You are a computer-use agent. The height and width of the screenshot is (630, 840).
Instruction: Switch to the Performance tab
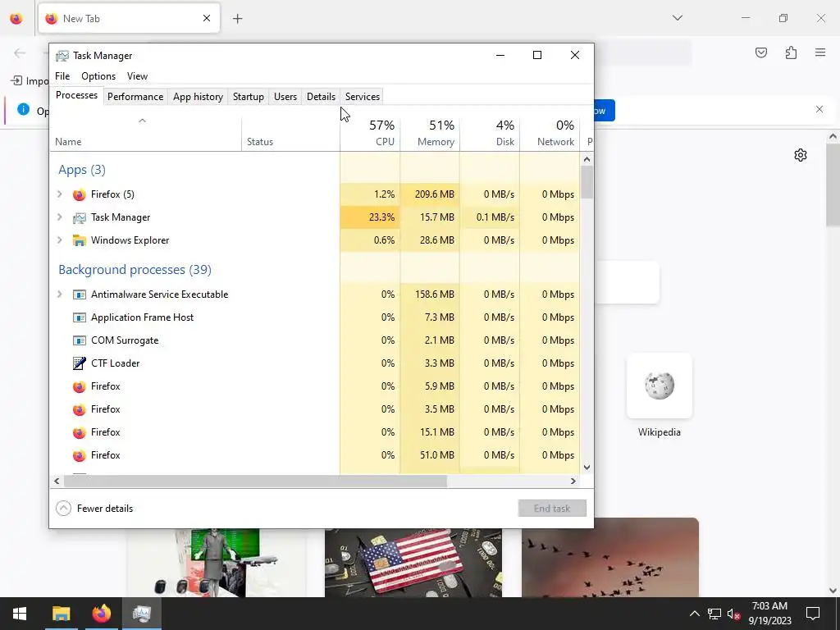(x=135, y=97)
